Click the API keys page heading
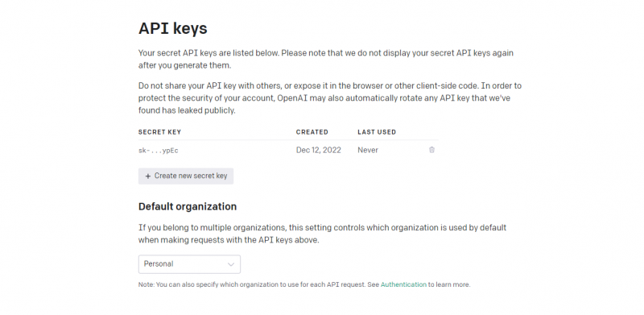 pos(173,28)
